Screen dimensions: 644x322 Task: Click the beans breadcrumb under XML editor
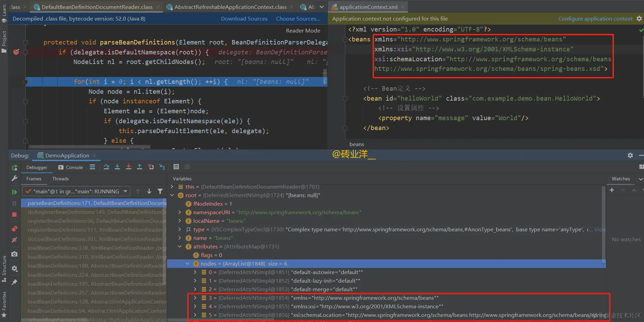tap(357, 144)
